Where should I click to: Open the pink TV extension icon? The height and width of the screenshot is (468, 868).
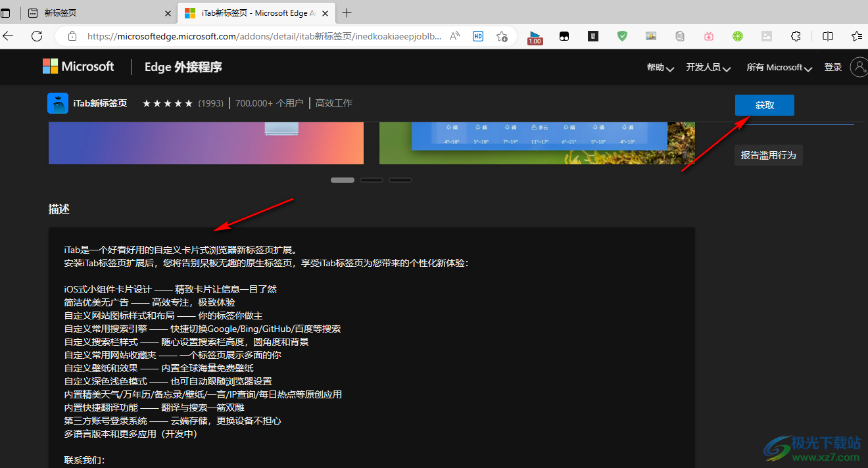pyautogui.click(x=709, y=37)
